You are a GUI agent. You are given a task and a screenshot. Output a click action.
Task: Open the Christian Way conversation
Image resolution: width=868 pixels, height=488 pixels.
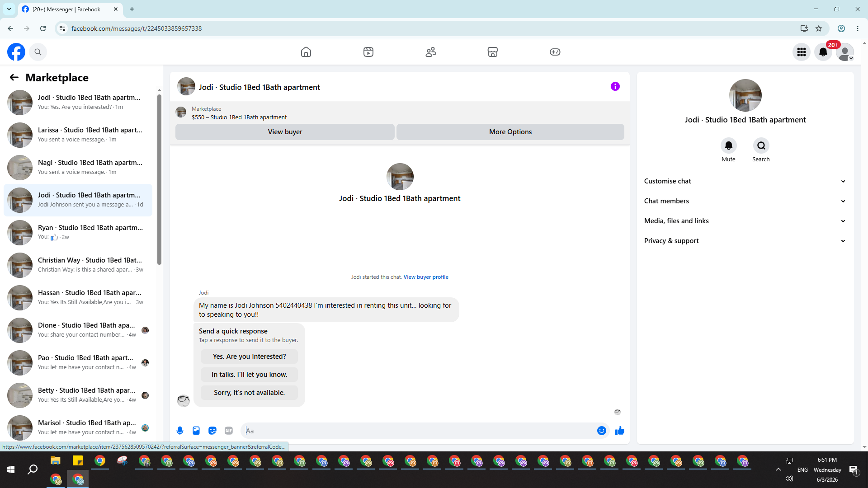click(78, 265)
